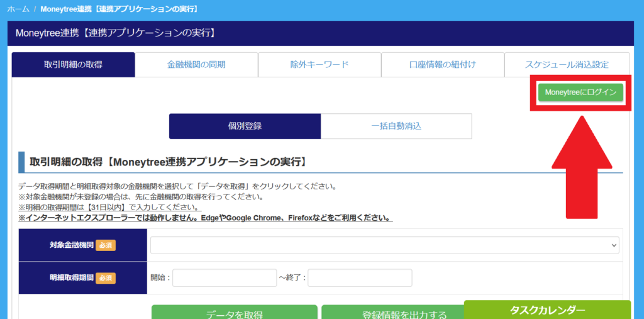Image resolution: width=644 pixels, height=319 pixels.
Task: Click the 開始 date input field
Action: [225, 278]
